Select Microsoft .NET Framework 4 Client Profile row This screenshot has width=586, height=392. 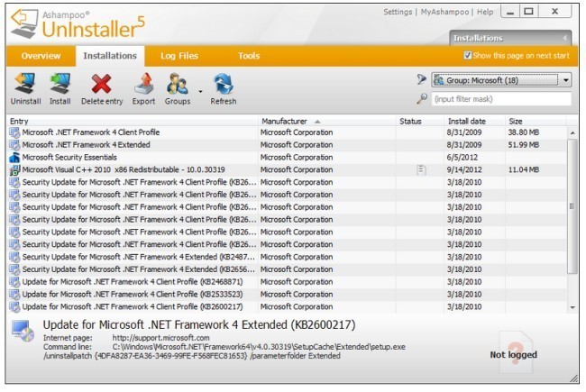click(287, 132)
